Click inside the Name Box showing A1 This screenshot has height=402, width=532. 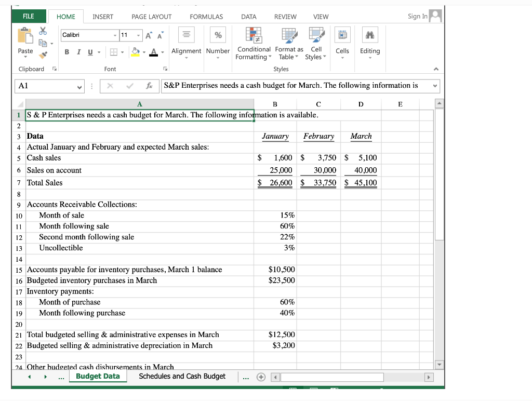point(44,86)
